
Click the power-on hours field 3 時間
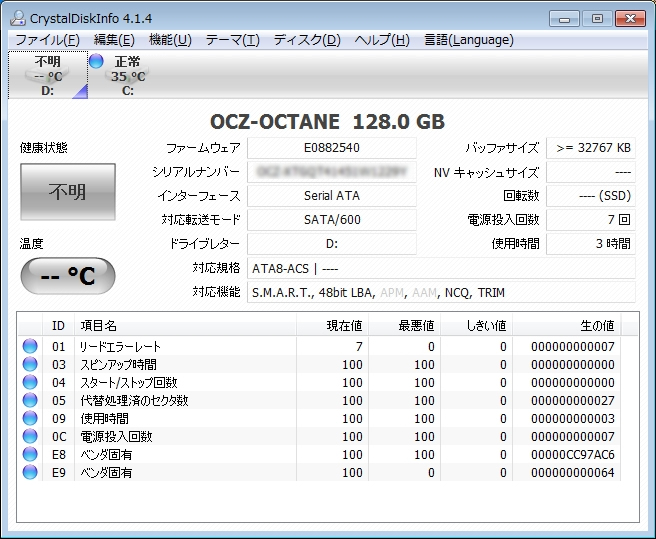[591, 244]
